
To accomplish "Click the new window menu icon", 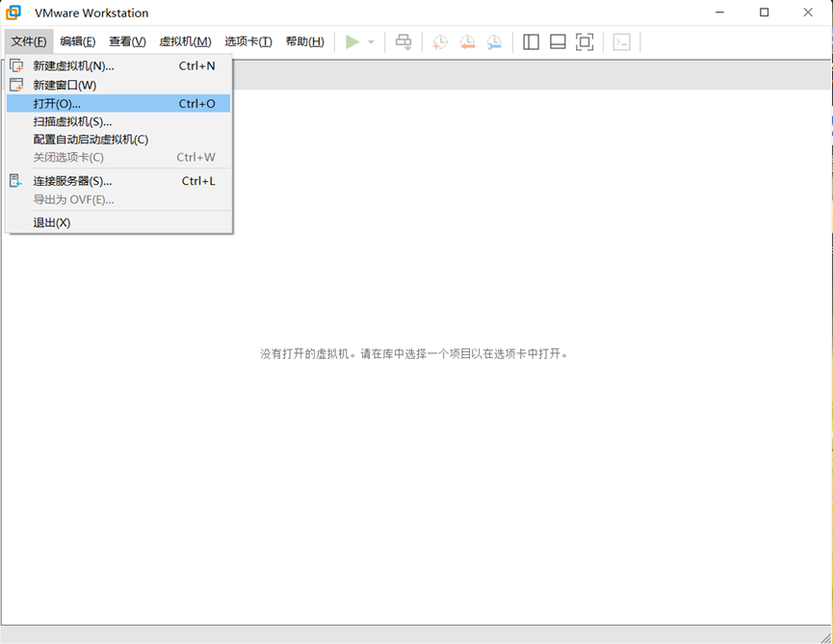I will 16,85.
